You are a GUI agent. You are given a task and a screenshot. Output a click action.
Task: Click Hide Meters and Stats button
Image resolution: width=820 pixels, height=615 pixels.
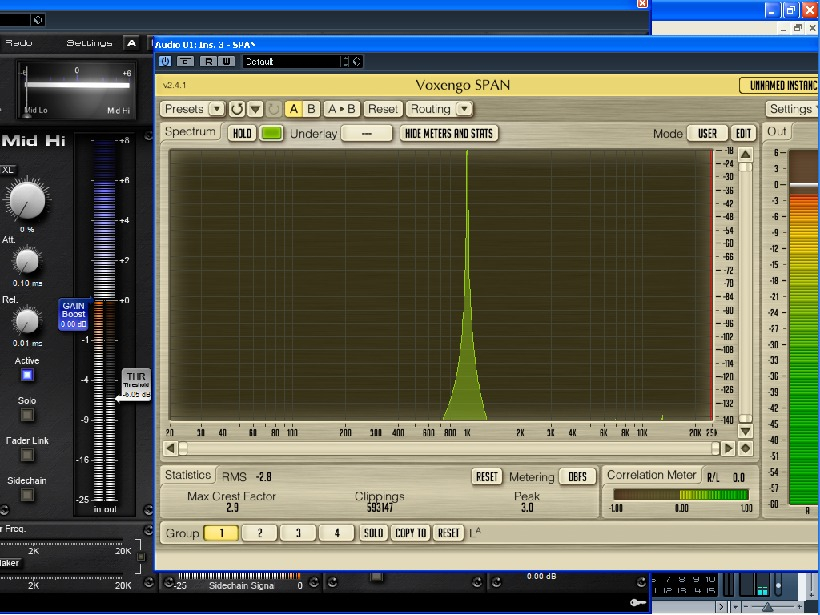tap(449, 133)
